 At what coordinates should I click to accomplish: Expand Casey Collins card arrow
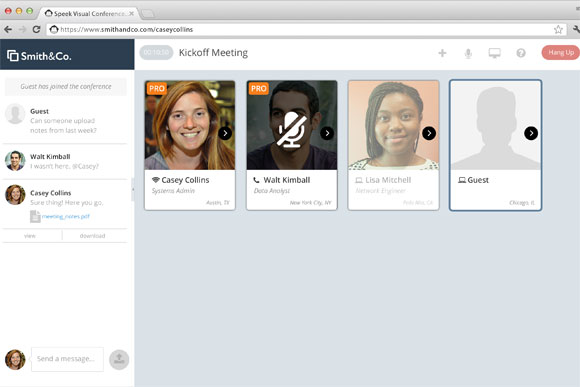pos(225,133)
